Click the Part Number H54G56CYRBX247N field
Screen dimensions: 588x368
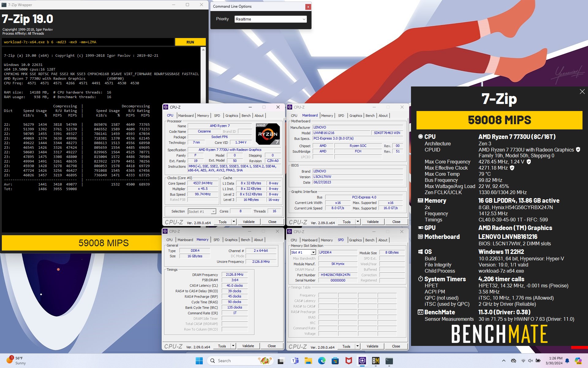point(338,275)
